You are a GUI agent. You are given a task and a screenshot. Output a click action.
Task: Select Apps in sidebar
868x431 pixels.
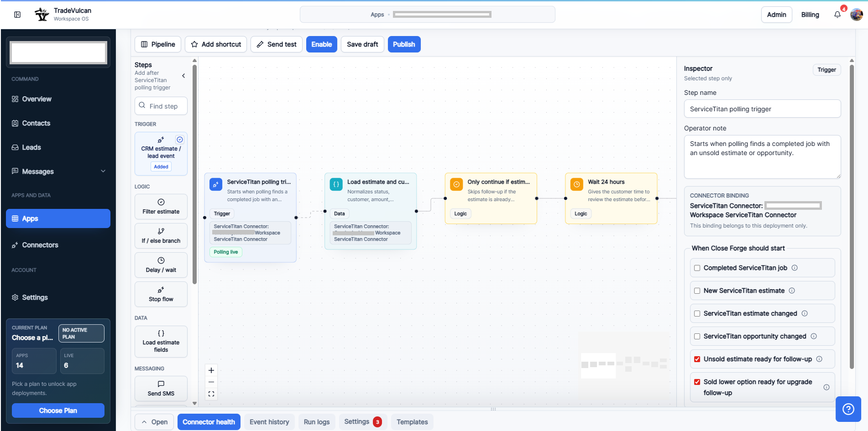coord(58,218)
